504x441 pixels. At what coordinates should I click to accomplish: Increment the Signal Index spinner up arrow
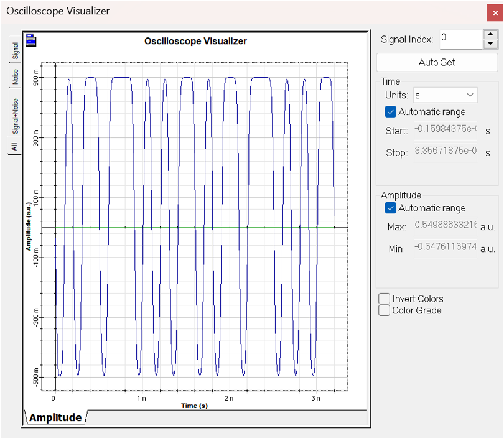pyautogui.click(x=491, y=34)
